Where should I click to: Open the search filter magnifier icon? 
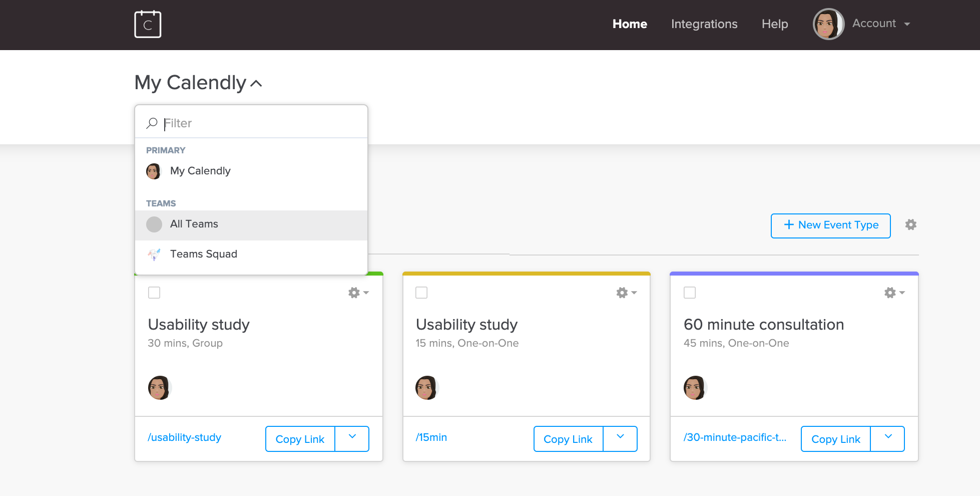pyautogui.click(x=151, y=123)
